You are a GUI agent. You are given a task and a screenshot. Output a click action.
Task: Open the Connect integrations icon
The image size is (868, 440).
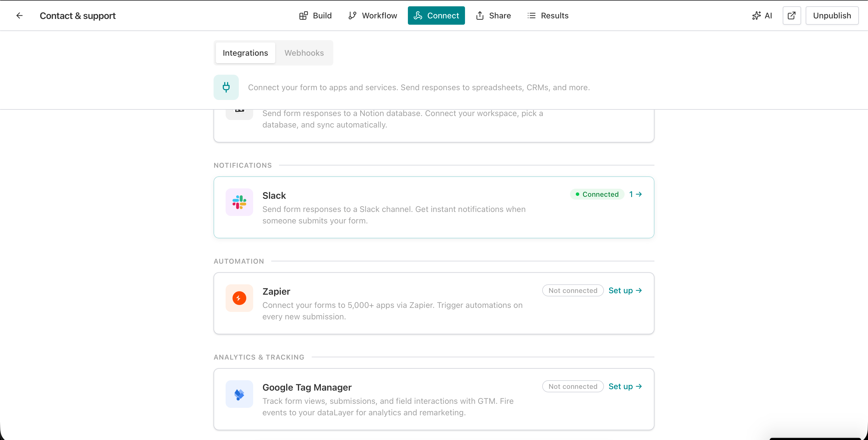(418, 16)
